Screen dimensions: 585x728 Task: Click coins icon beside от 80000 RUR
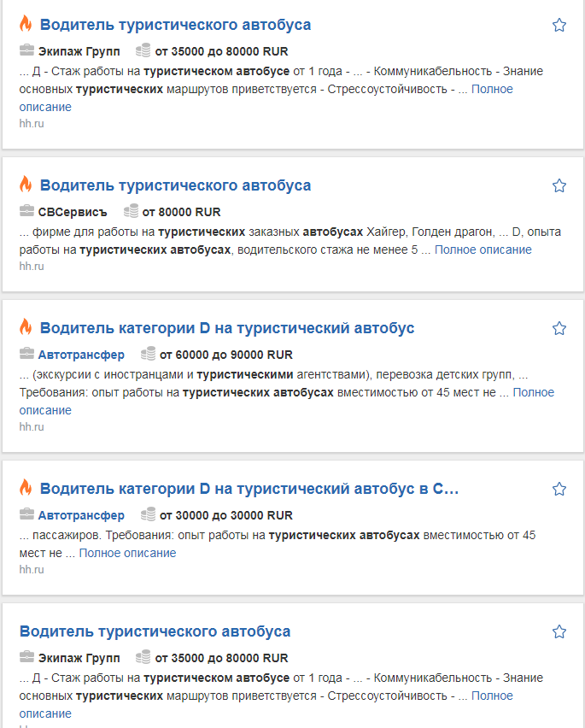click(131, 211)
